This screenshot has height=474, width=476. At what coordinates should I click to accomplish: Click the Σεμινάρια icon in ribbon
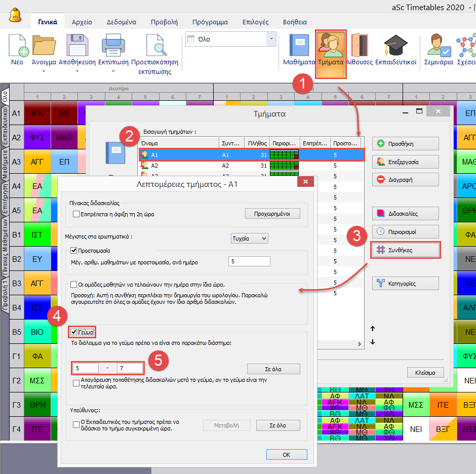(439, 46)
